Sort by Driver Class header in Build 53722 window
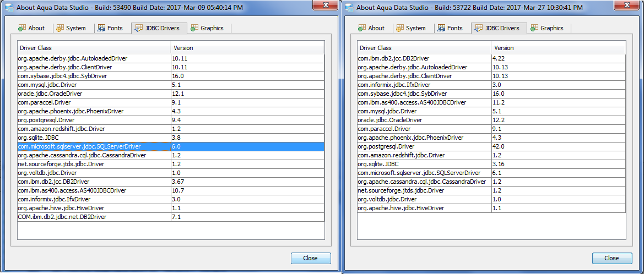644x274 pixels. click(x=424, y=48)
